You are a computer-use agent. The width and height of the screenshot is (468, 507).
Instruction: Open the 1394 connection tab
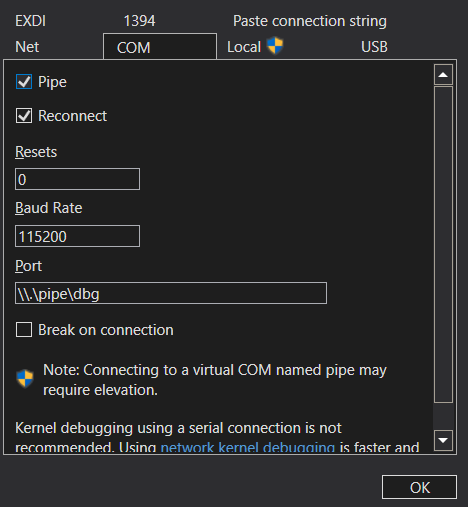tap(139, 21)
